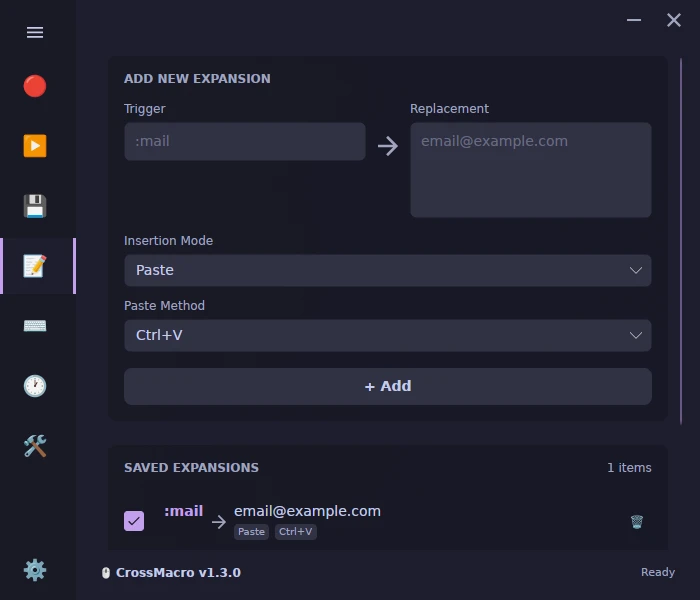Click the + Add button
The height and width of the screenshot is (600, 700).
click(x=388, y=386)
